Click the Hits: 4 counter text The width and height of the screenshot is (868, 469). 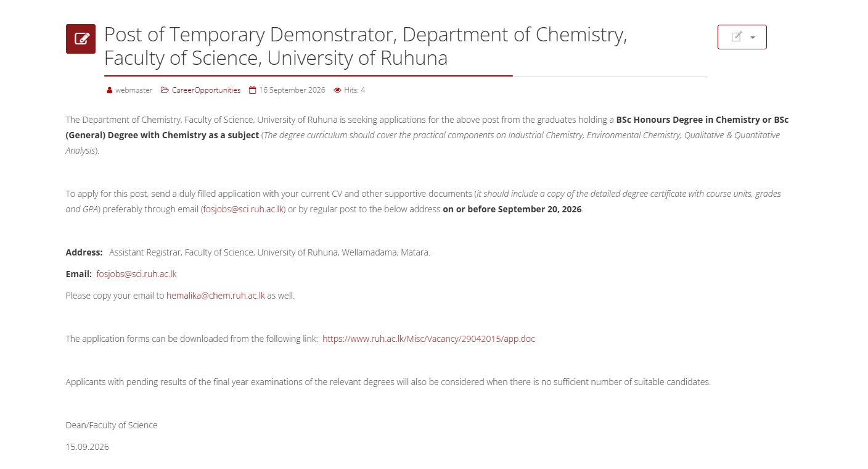(x=354, y=90)
